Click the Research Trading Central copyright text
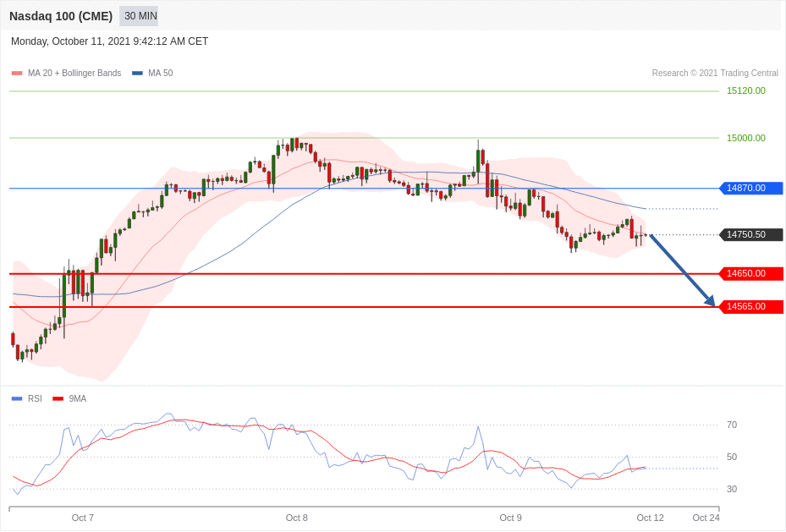The image size is (786, 532). (x=714, y=74)
